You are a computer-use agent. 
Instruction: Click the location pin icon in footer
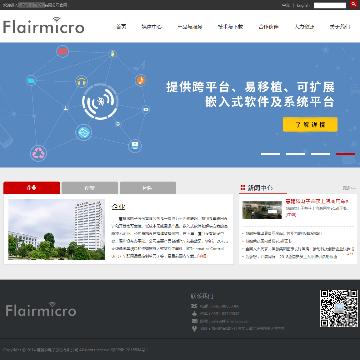coord(194,329)
